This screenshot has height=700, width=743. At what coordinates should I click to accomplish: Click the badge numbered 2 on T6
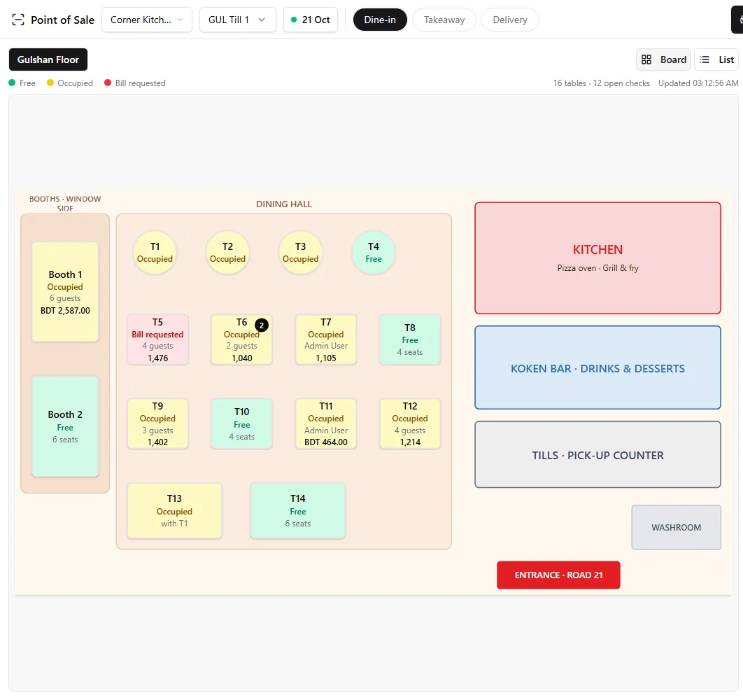[262, 325]
